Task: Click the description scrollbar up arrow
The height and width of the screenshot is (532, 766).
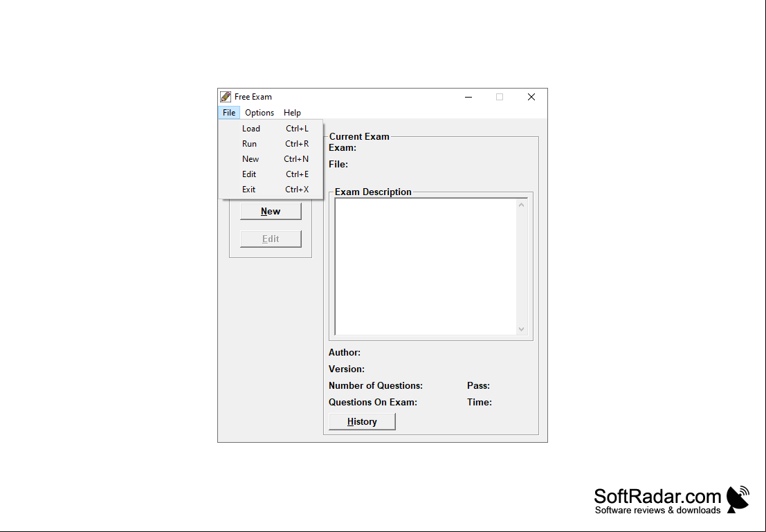Action: click(x=521, y=205)
